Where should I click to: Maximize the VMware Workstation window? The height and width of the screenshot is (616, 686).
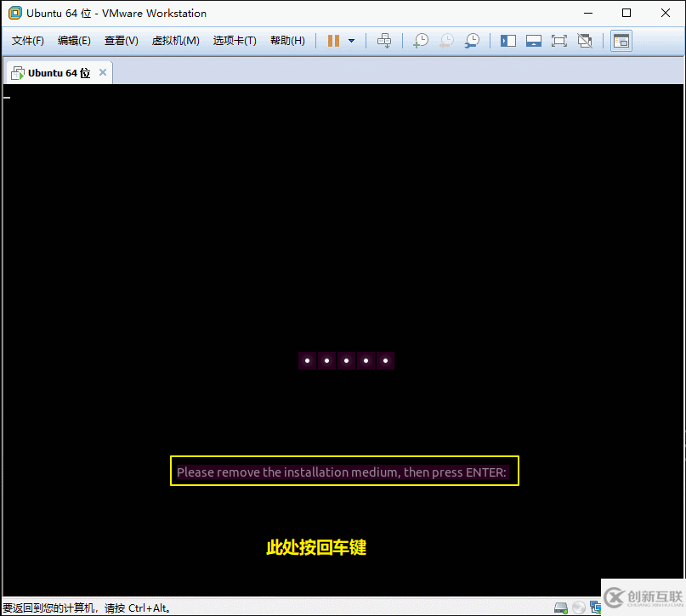626,13
